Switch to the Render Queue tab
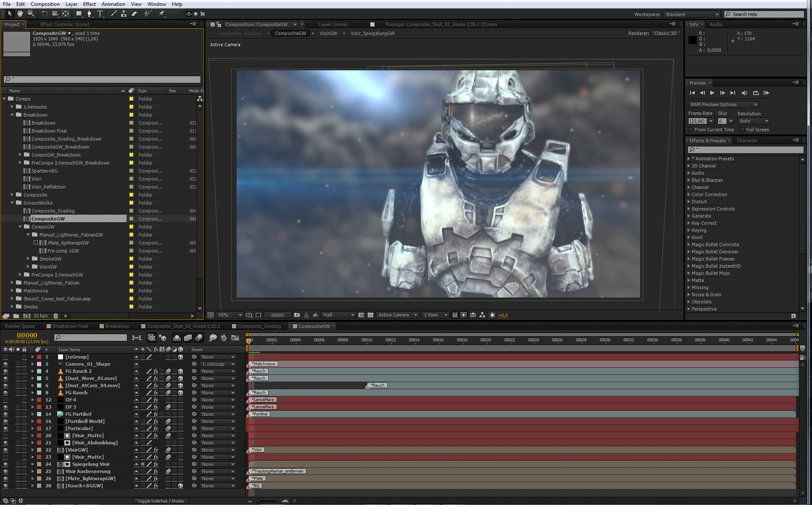 20,326
